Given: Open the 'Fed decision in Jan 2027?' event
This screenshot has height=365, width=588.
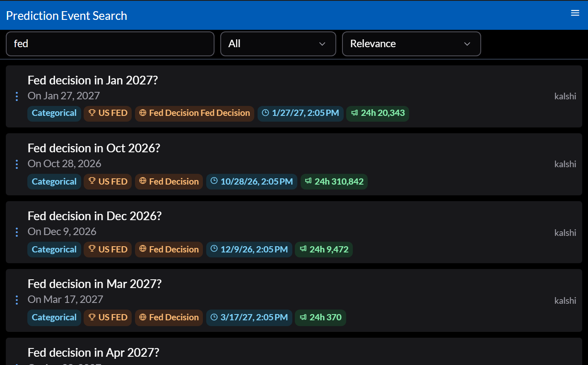Looking at the screenshot, I should (x=93, y=80).
